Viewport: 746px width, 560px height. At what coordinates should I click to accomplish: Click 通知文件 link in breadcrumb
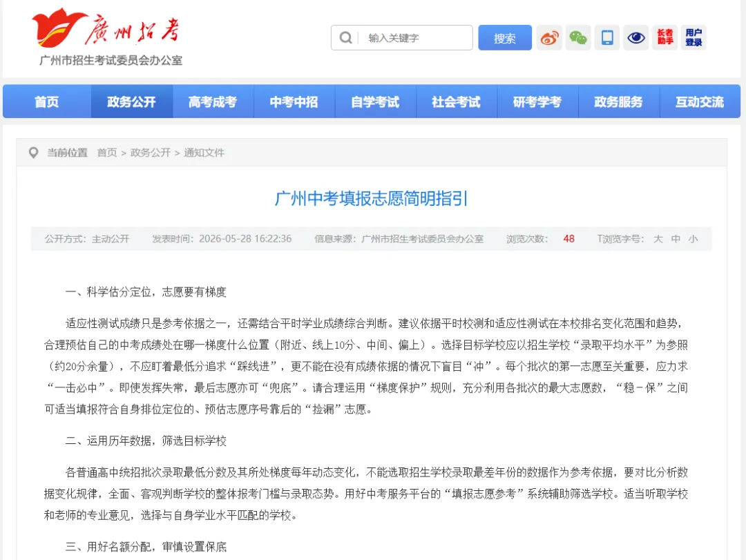pyautogui.click(x=204, y=153)
